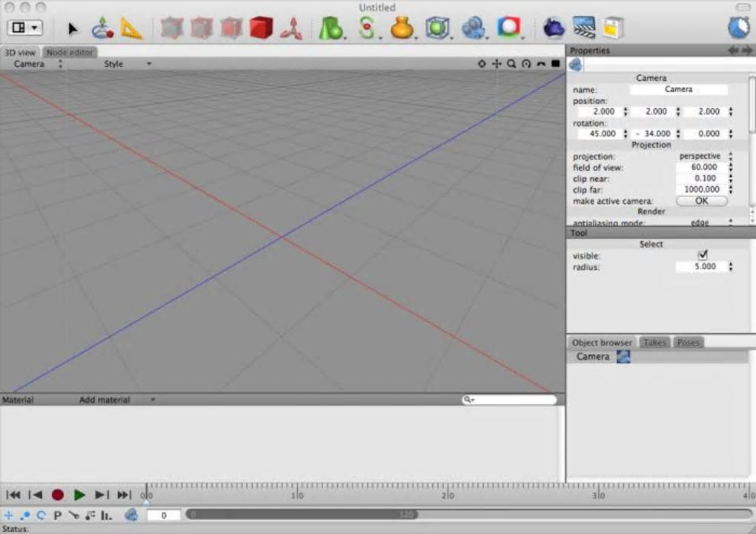
Task: Activate the yellow ruler measure tool
Action: point(131,29)
